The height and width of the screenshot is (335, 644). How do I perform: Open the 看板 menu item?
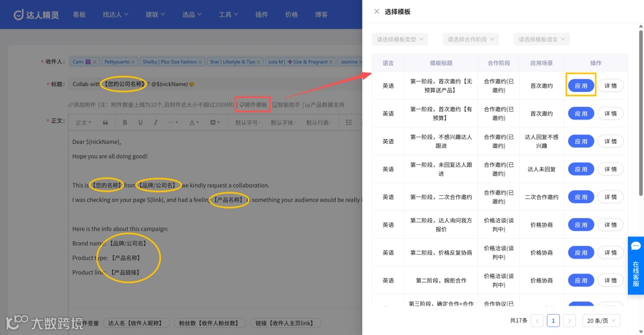click(x=79, y=14)
